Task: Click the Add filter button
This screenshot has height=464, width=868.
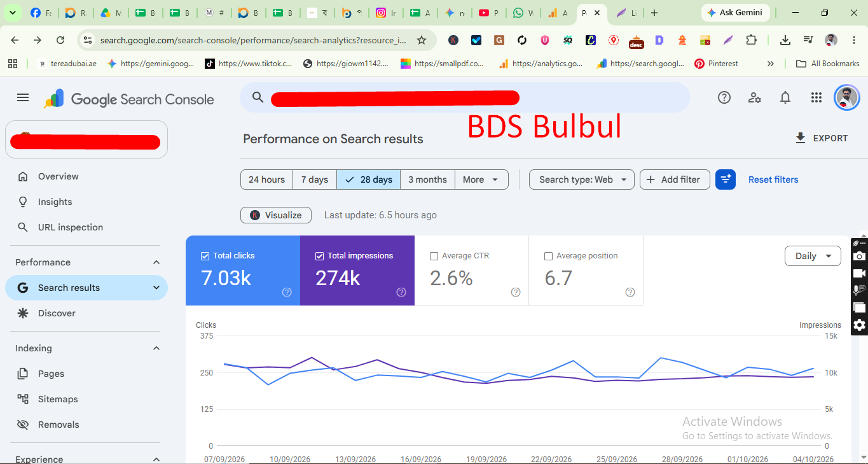Action: click(x=673, y=179)
